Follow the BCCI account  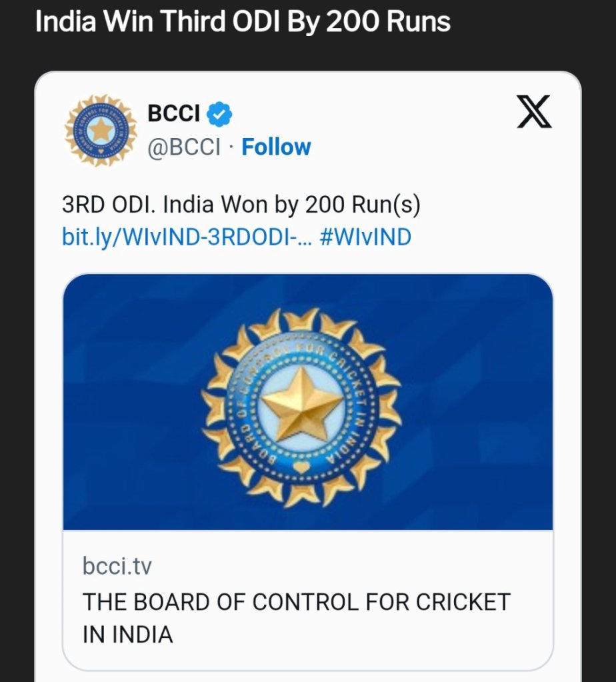point(276,147)
